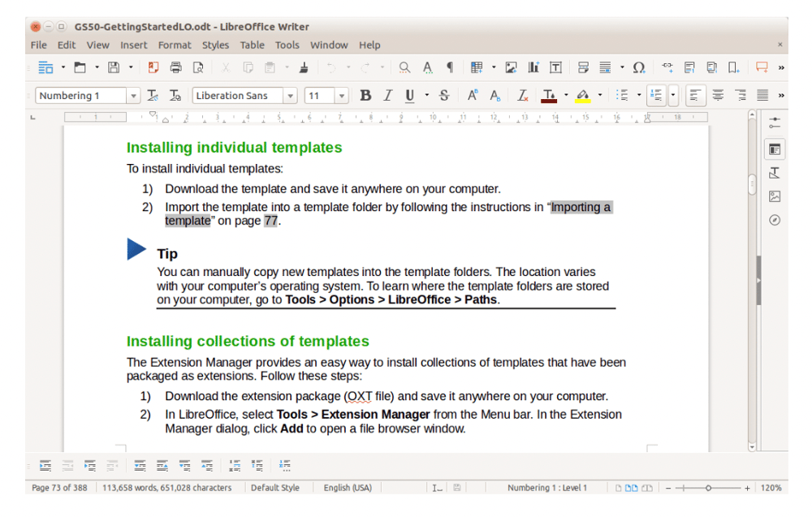Toggle formatting marks (pilcrow)
812x517 pixels.
pyautogui.click(x=450, y=67)
